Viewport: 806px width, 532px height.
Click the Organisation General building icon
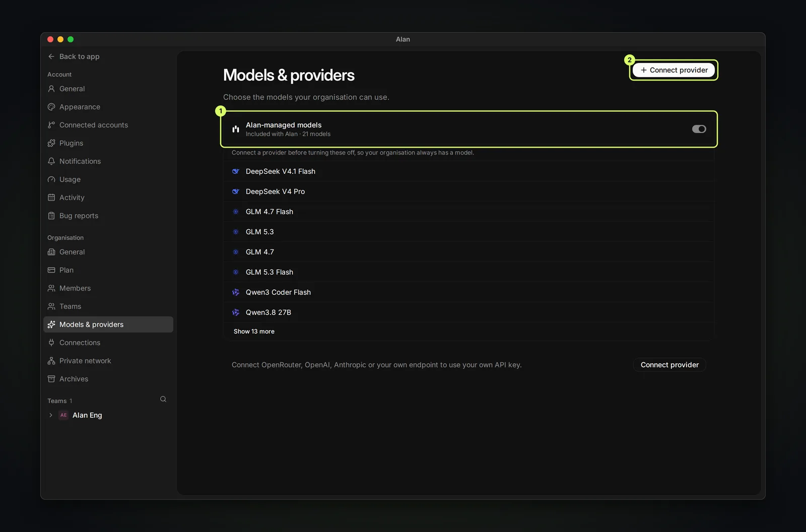[51, 252]
